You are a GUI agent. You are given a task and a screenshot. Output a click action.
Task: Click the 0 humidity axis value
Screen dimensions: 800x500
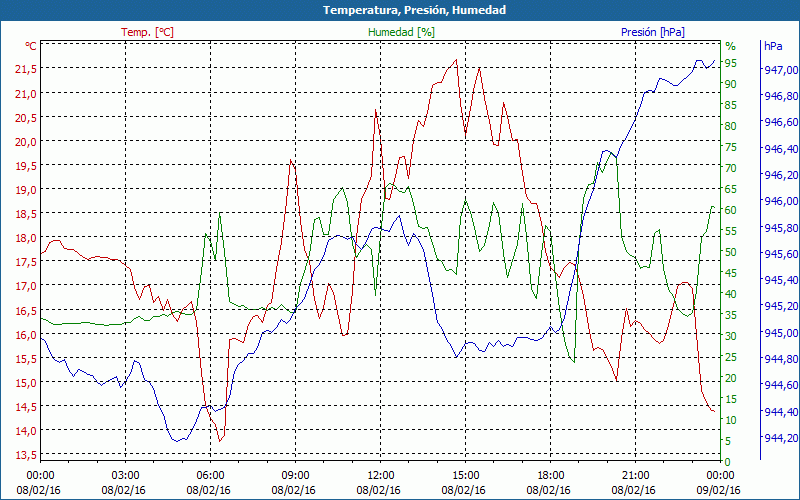pos(728,462)
